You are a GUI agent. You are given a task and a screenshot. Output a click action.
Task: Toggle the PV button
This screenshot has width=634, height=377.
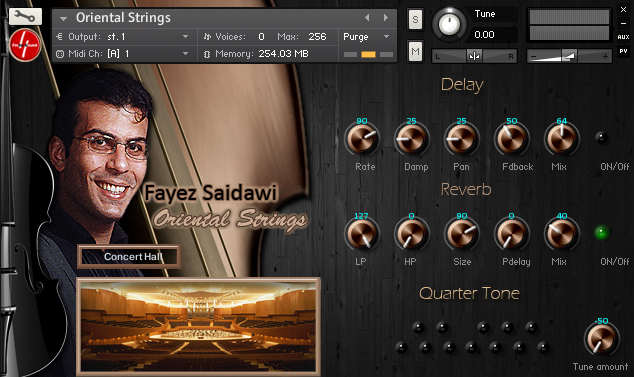point(623,51)
